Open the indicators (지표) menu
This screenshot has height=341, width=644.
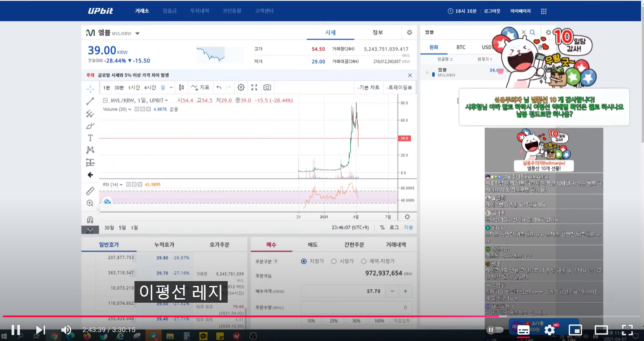200,87
